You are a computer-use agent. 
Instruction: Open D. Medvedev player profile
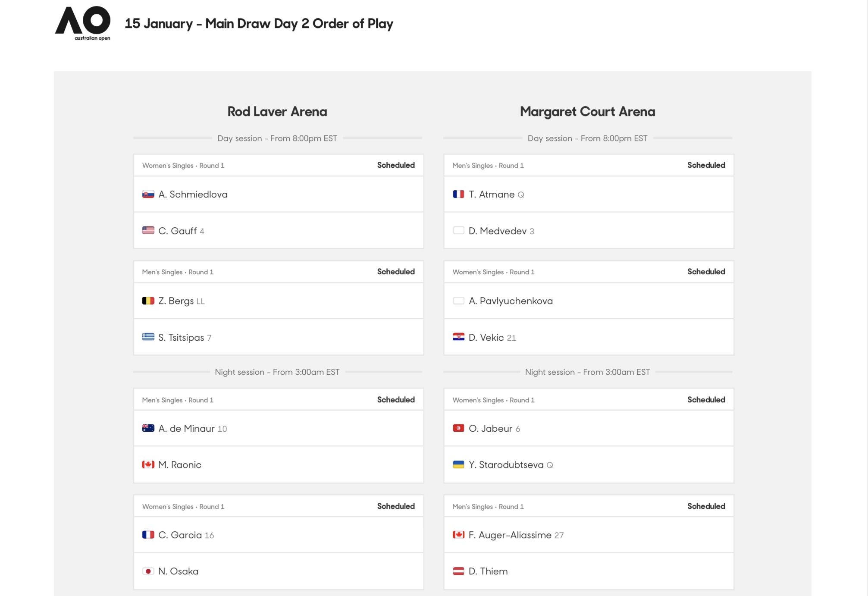coord(498,231)
